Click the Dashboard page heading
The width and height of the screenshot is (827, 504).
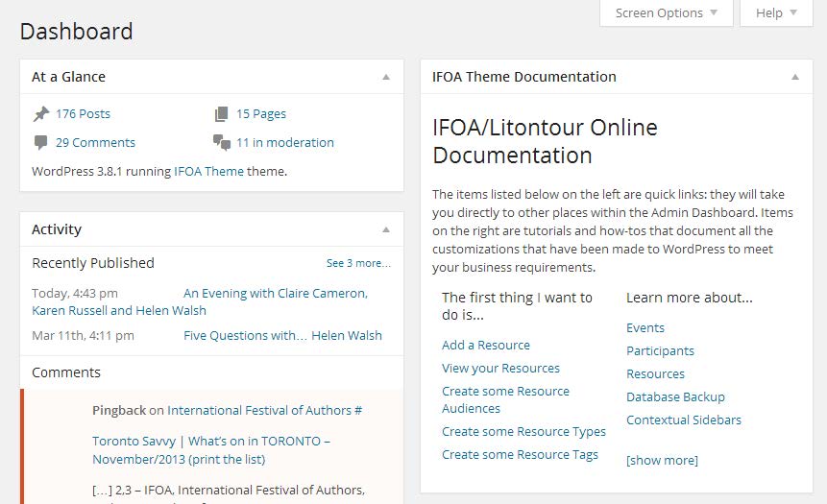click(77, 32)
